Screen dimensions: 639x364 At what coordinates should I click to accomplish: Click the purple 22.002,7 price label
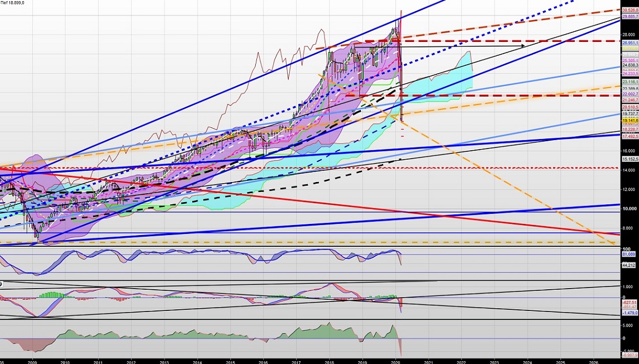(x=630, y=94)
